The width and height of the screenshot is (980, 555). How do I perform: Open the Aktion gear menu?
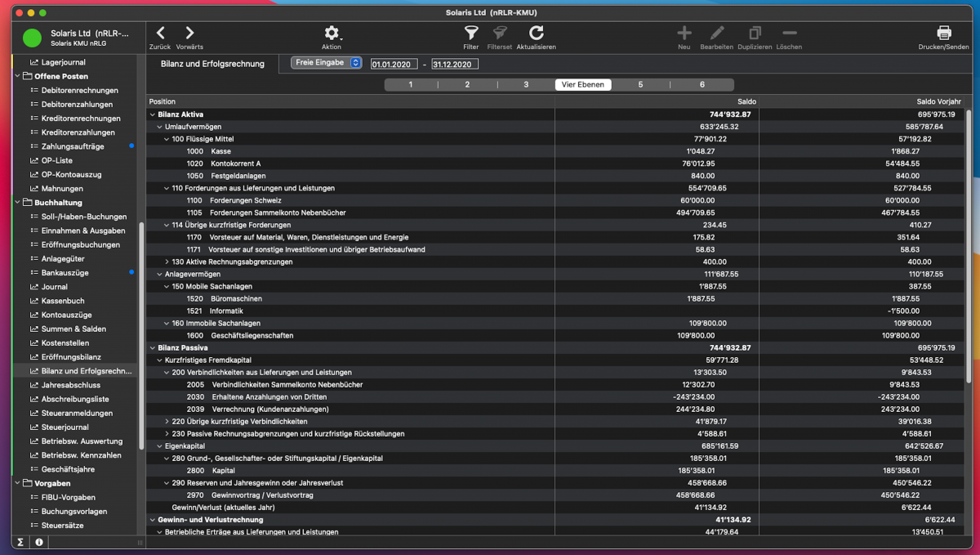click(332, 33)
